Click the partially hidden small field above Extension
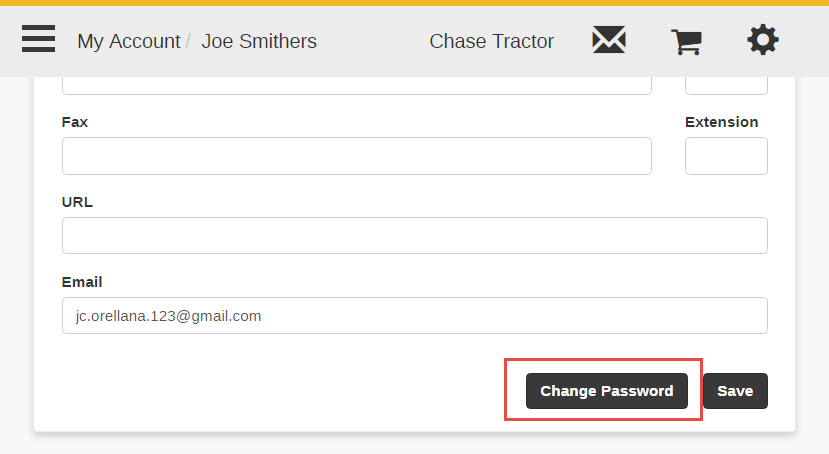 726,86
